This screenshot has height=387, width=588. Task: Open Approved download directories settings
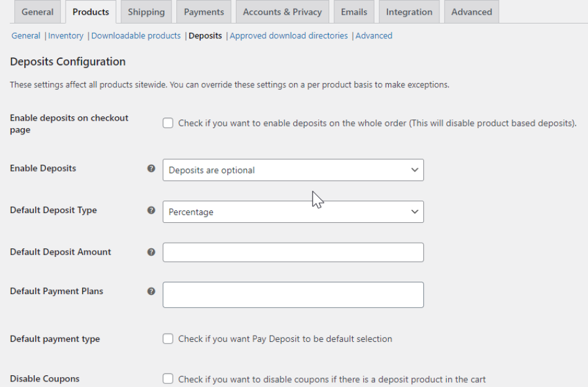click(x=288, y=35)
